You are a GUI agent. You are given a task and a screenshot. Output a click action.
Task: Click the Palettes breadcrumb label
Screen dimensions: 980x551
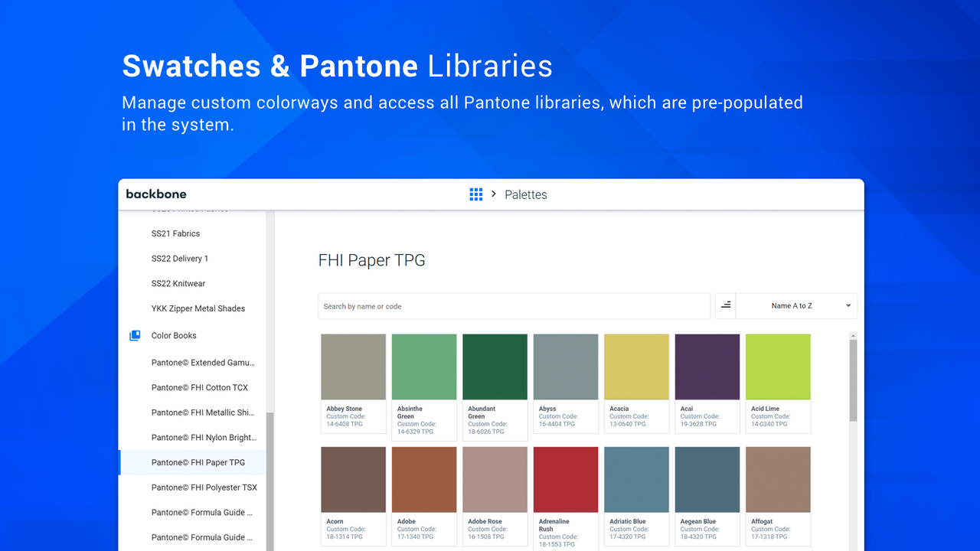(x=525, y=194)
